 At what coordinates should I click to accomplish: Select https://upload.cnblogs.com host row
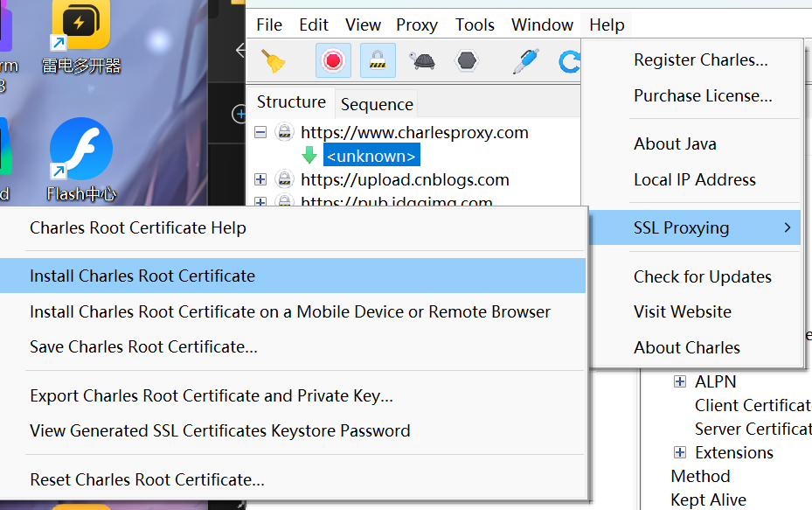(405, 179)
